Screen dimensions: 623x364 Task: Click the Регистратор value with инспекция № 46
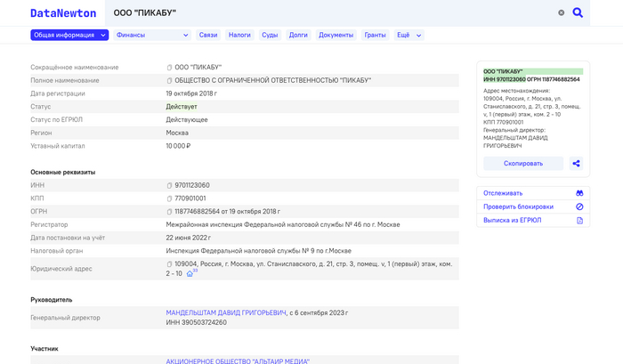pyautogui.click(x=283, y=224)
